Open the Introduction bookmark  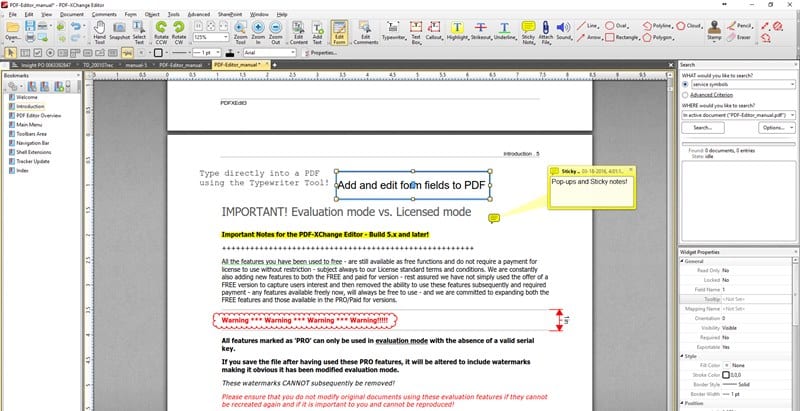30,106
